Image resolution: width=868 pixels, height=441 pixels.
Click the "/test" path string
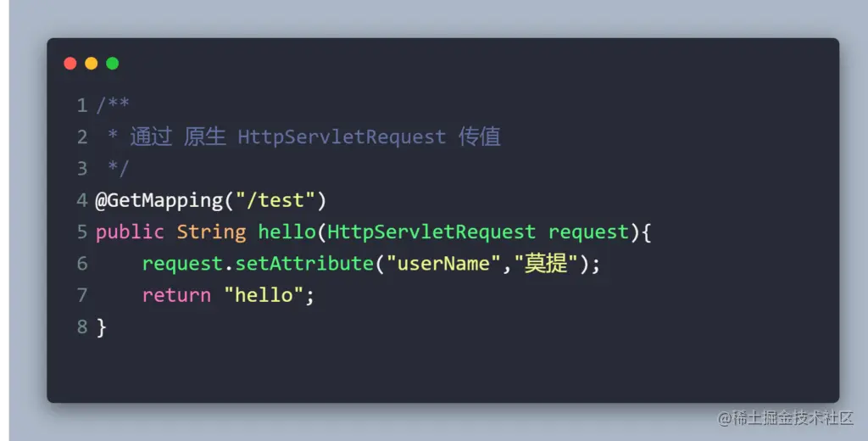tap(275, 200)
